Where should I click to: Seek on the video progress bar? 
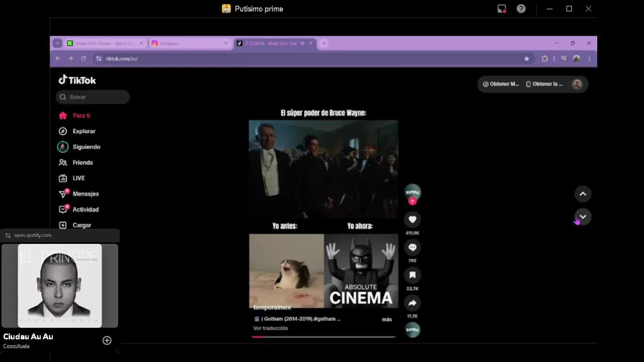[324, 337]
